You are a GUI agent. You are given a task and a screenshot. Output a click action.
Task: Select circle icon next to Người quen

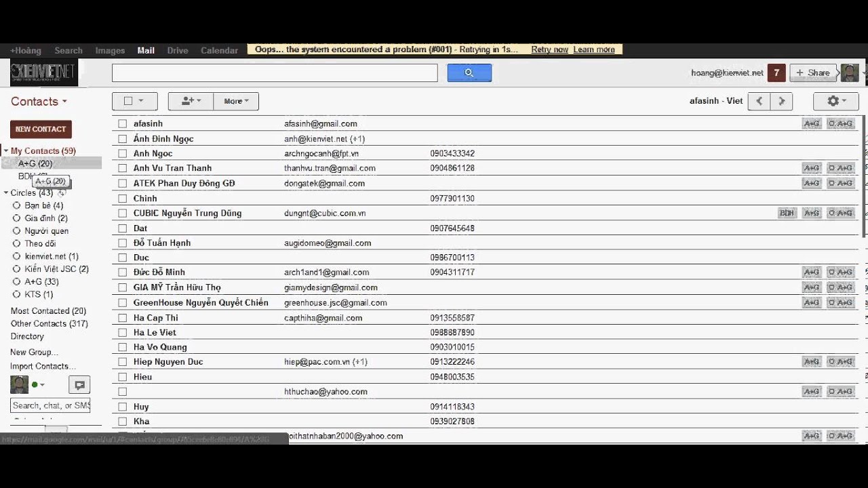pyautogui.click(x=17, y=231)
